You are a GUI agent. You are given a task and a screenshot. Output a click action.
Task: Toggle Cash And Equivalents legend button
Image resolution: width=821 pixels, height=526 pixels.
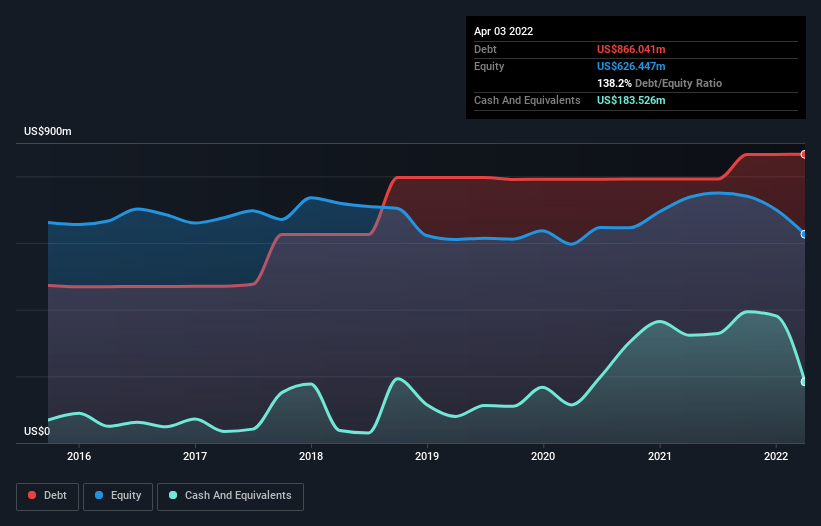[230, 496]
